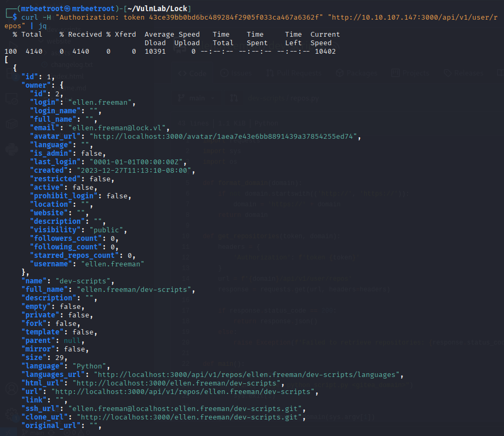Open the Projects tab behind the terminal
Image resolution: width=504 pixels, height=436 pixels.
pyautogui.click(x=410, y=73)
